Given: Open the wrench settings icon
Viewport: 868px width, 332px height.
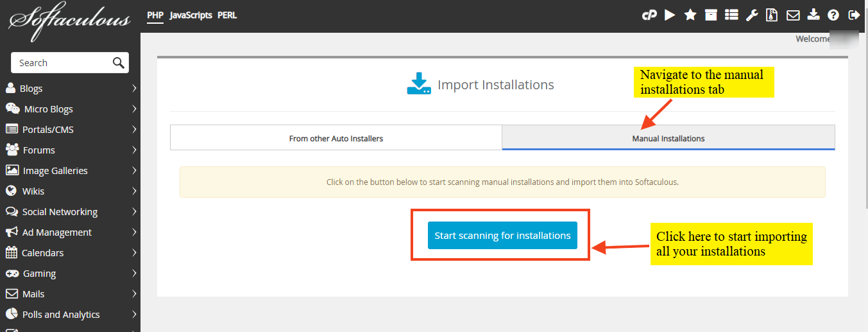Looking at the screenshot, I should [752, 15].
